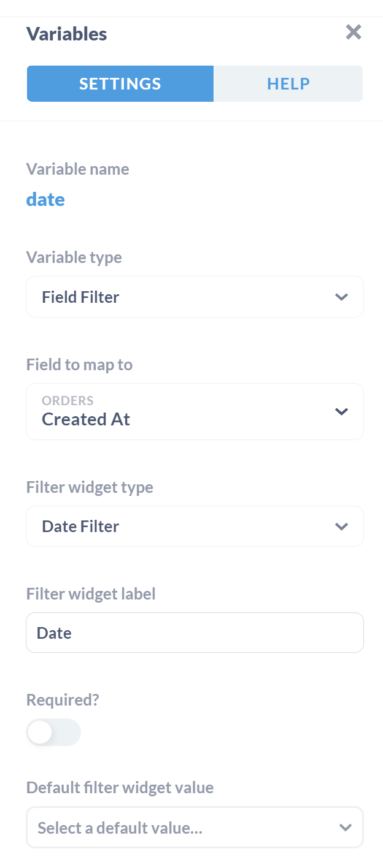Open the Default filter widget value dropdown

195,828
